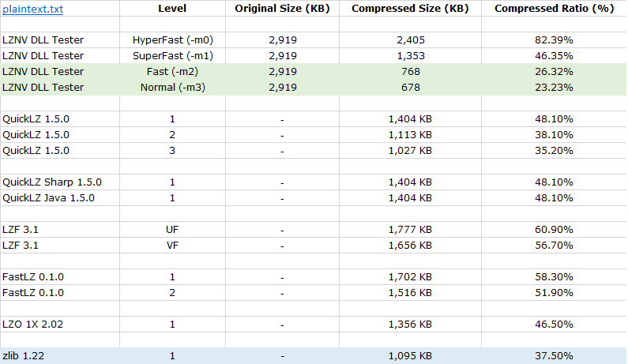
Task: Click the QuickLZ Sharp 1.5.0 row name
Action: (x=52, y=182)
